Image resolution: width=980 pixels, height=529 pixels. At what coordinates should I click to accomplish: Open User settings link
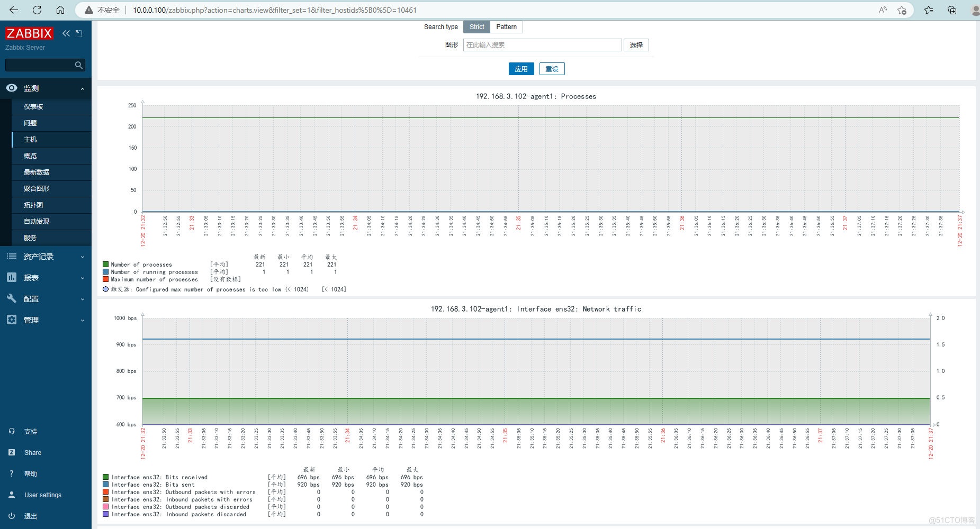[43, 495]
